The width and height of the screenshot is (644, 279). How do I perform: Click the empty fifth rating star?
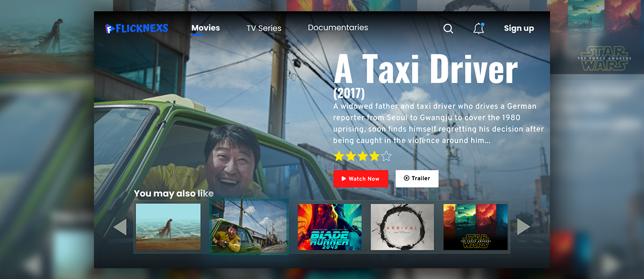click(x=386, y=157)
